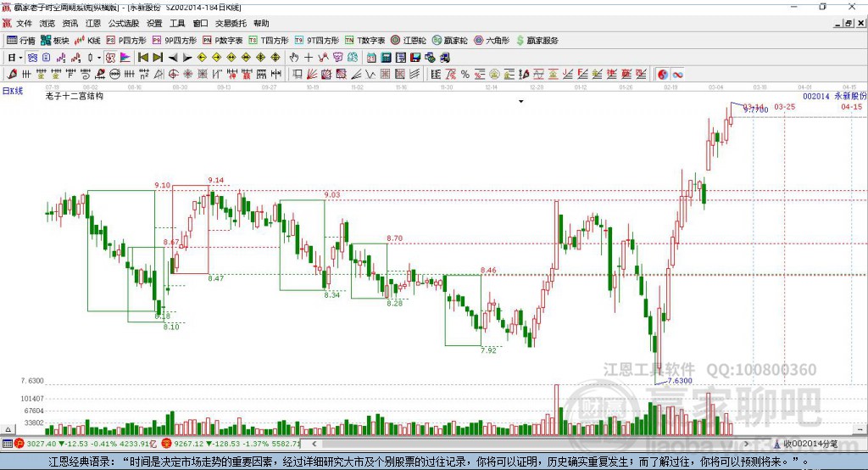Click the 7.6300 low price label

(x=680, y=380)
